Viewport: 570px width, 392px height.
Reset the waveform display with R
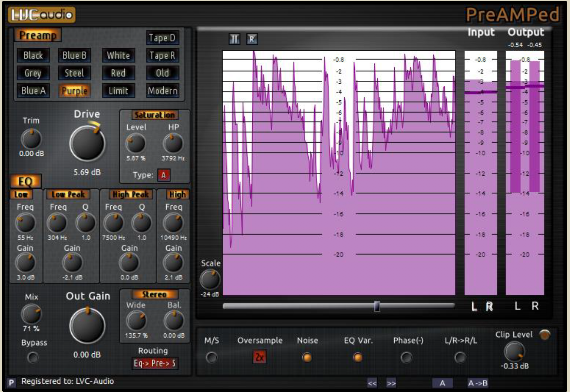[252, 39]
